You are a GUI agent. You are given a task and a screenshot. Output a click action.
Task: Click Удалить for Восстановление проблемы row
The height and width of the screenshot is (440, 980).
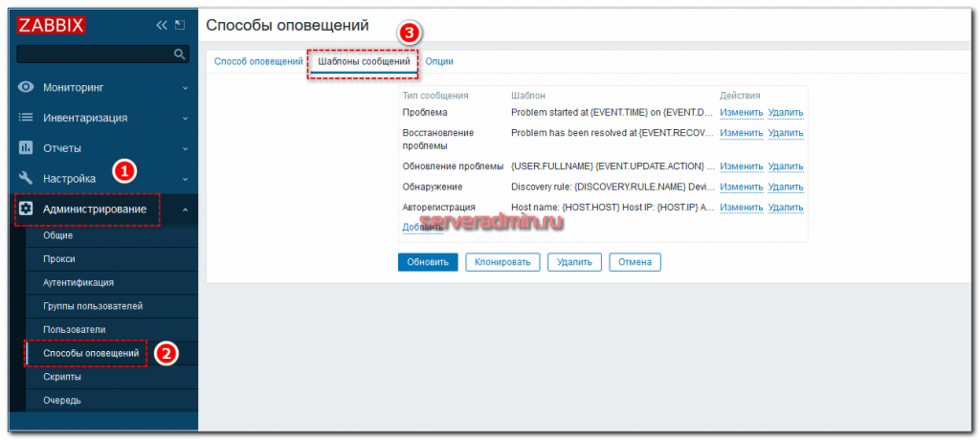coord(786,133)
